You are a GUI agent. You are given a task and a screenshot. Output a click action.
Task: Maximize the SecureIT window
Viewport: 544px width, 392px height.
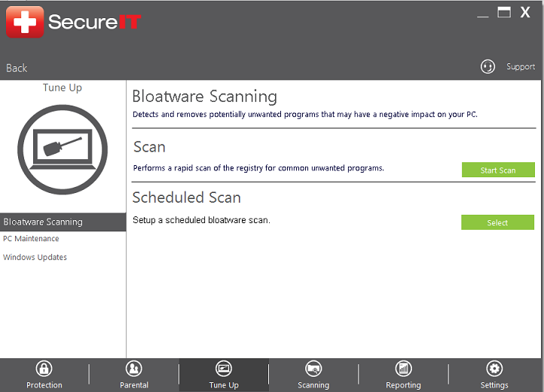tap(504, 12)
